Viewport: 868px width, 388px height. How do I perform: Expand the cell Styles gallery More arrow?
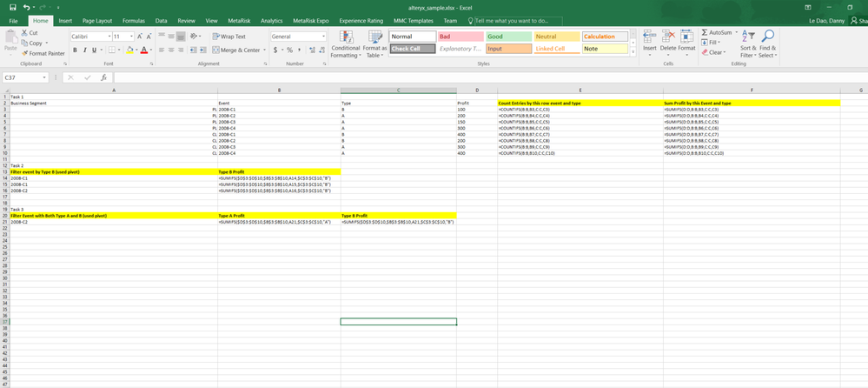633,52
